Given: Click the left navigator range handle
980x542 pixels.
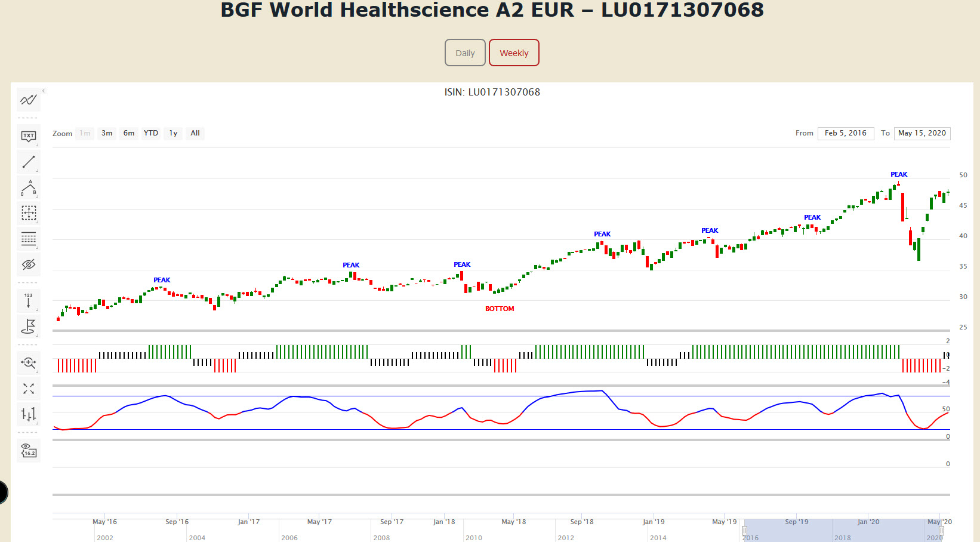Looking at the screenshot, I should click(744, 530).
